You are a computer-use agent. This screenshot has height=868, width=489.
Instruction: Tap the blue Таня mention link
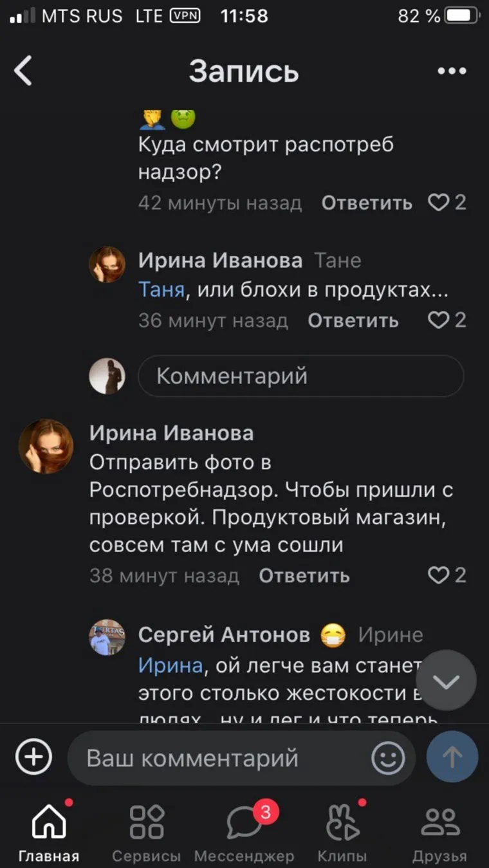click(161, 291)
